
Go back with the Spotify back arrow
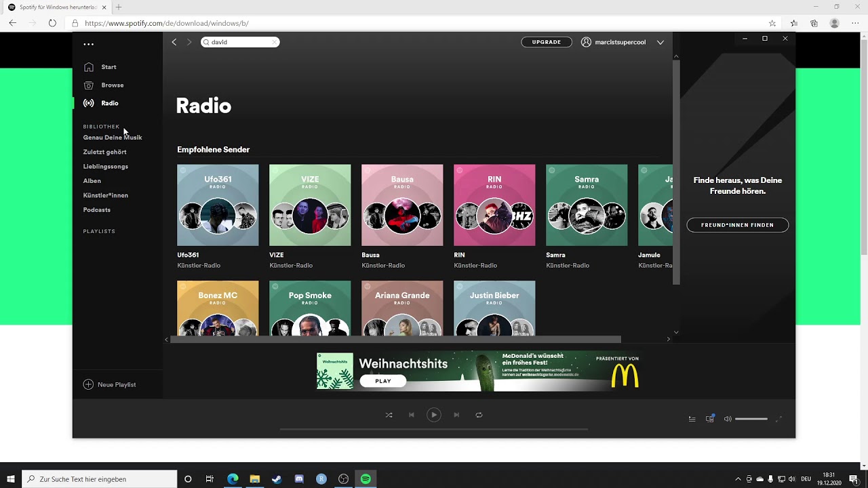click(174, 42)
